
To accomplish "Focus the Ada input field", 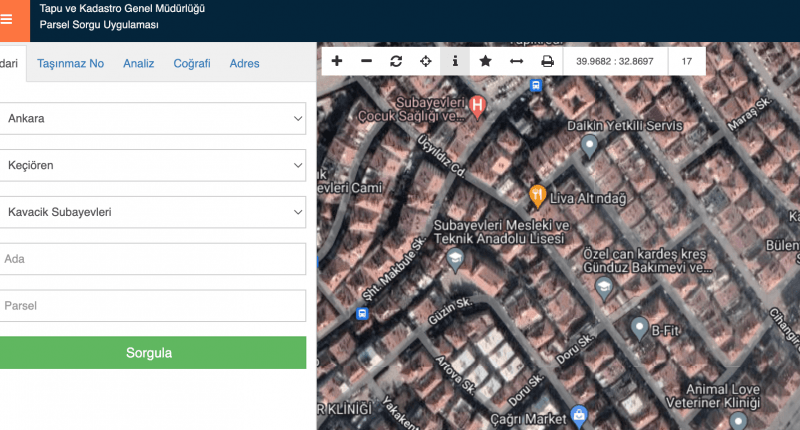I will point(153,259).
